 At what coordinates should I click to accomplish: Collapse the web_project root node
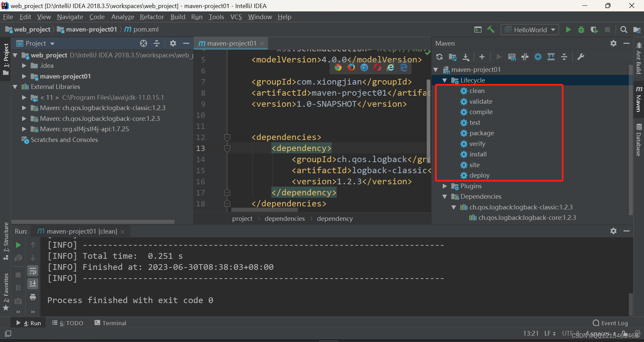(15, 55)
